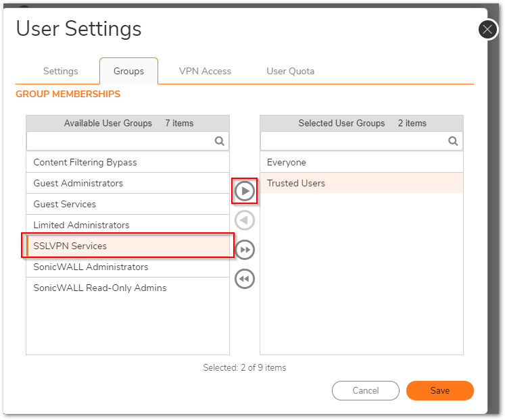Select Trusted Users in Selected User Groups
Screen dimensions: 505x420
[x=362, y=183]
